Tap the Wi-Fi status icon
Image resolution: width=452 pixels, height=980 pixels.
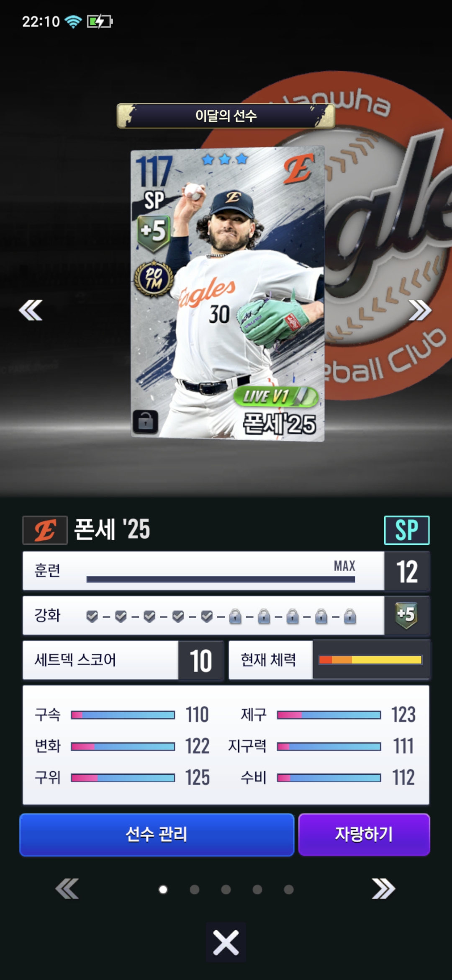(x=73, y=21)
